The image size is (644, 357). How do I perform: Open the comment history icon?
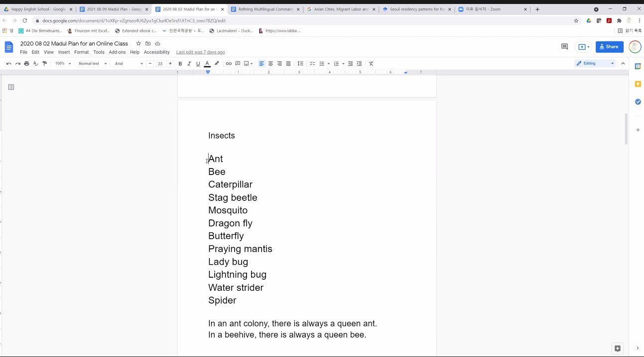pyautogui.click(x=564, y=47)
